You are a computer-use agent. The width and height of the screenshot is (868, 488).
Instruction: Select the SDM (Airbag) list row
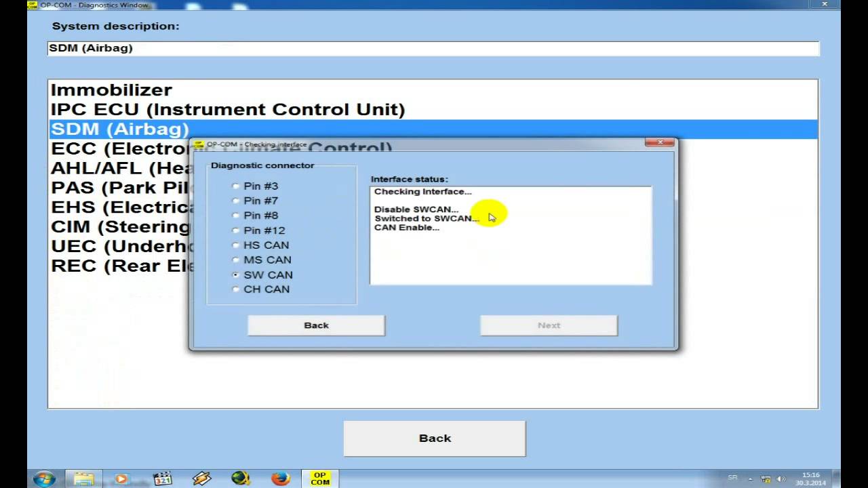pyautogui.click(x=433, y=129)
